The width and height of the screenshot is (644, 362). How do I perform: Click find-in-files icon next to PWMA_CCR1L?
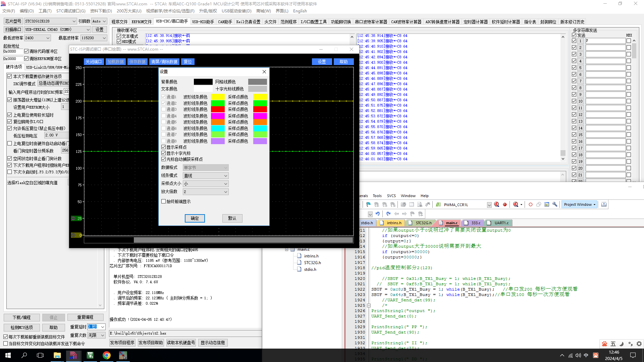click(497, 204)
